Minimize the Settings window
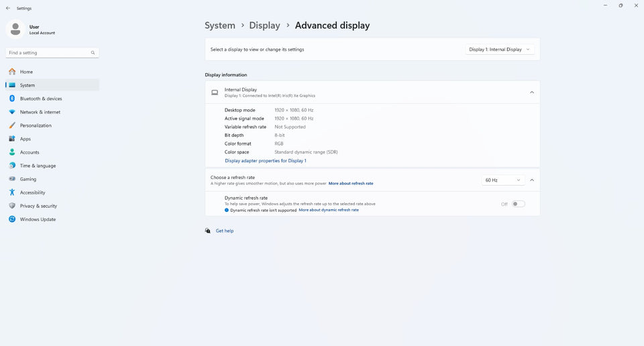The image size is (644, 346). [x=605, y=5]
